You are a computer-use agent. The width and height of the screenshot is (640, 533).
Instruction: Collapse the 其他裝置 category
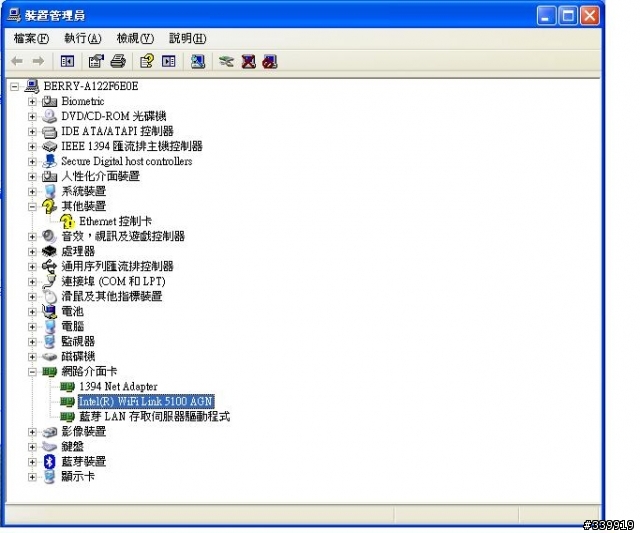point(32,207)
